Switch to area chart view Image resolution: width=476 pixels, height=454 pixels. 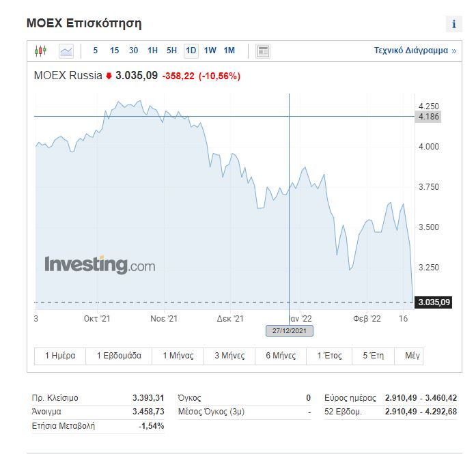tap(66, 51)
